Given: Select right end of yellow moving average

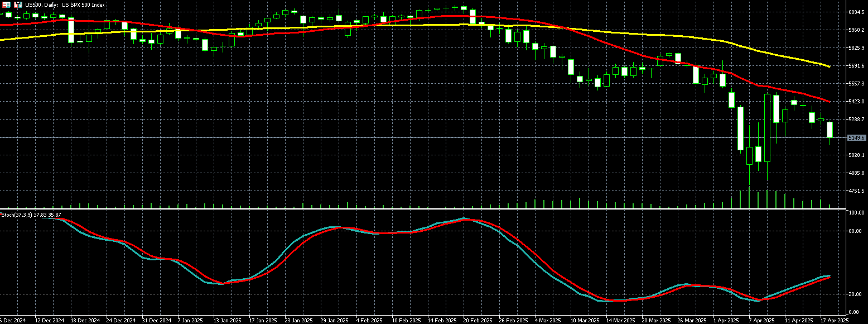Looking at the screenshot, I should [x=830, y=66].
